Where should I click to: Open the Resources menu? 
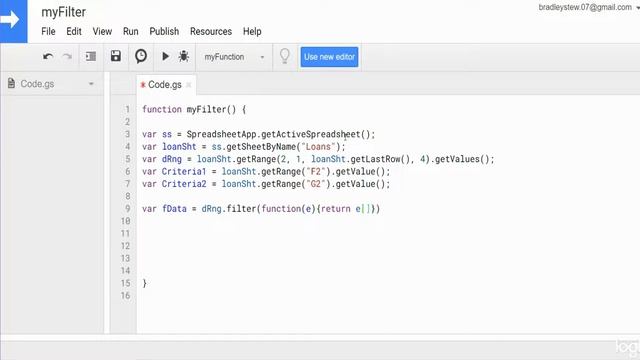(211, 31)
